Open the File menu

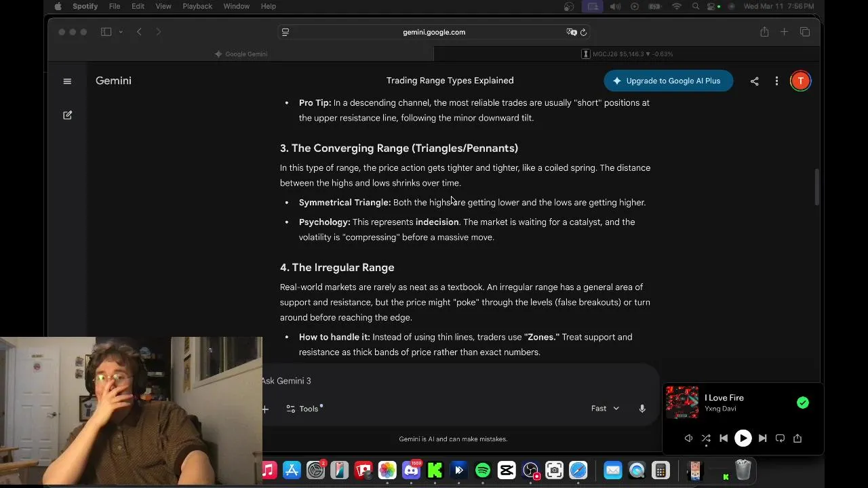pyautogui.click(x=115, y=6)
